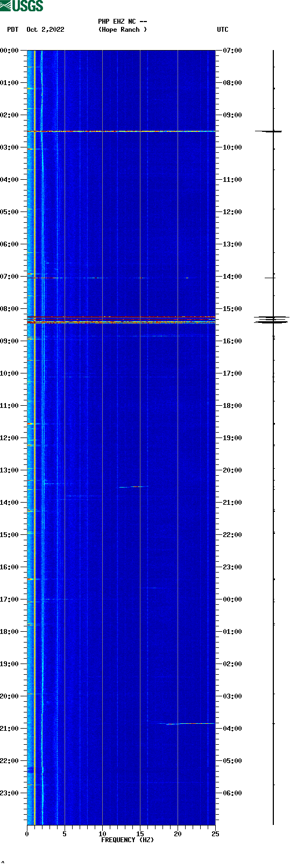Click the 'FREQUENCY (HZ)' axis label

coord(128,840)
